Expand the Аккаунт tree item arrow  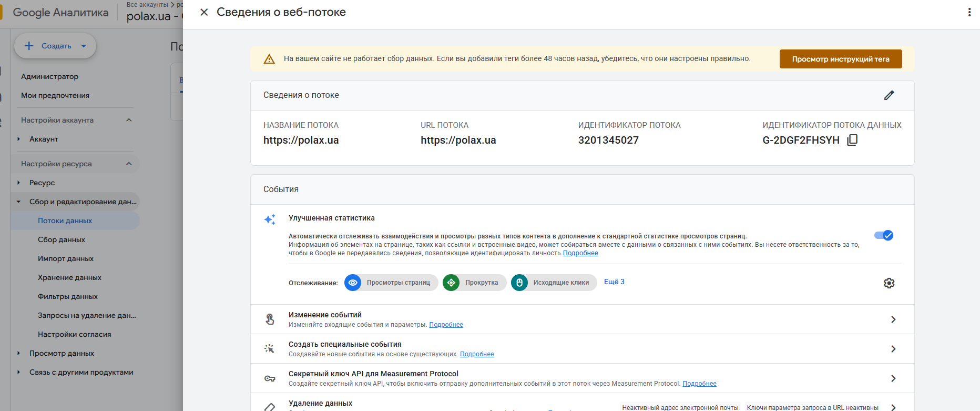[18, 139]
